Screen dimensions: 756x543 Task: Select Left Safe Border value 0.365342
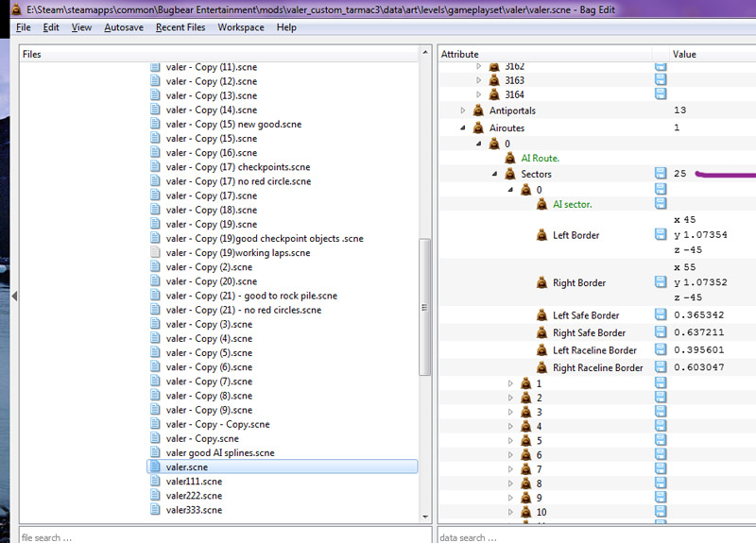(699, 315)
